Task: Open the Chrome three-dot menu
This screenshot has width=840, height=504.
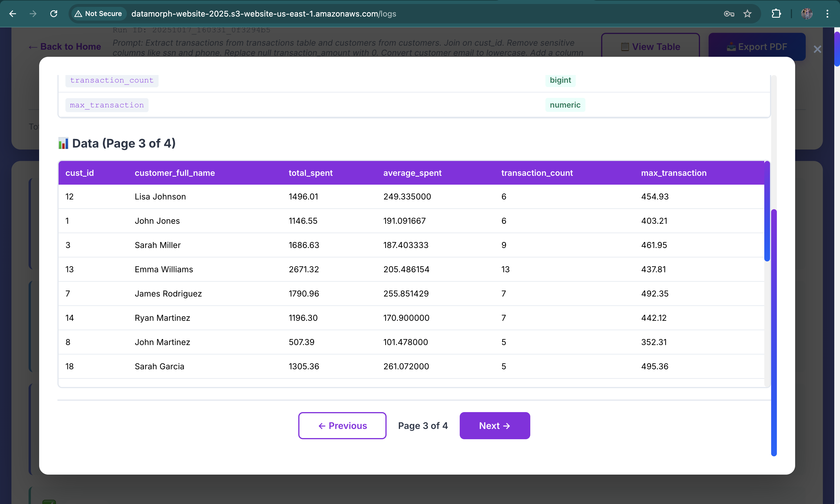Action: click(827, 14)
